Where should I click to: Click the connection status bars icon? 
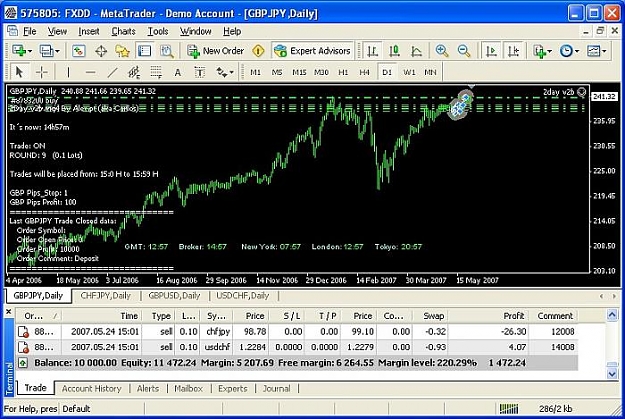click(509, 409)
